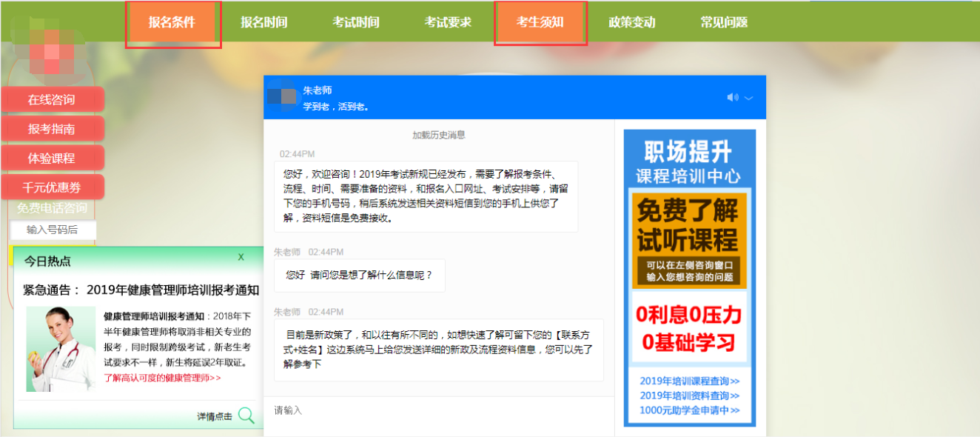980x437 pixels.
Task: Close the 今日热点 popup with the X
Action: click(x=240, y=257)
